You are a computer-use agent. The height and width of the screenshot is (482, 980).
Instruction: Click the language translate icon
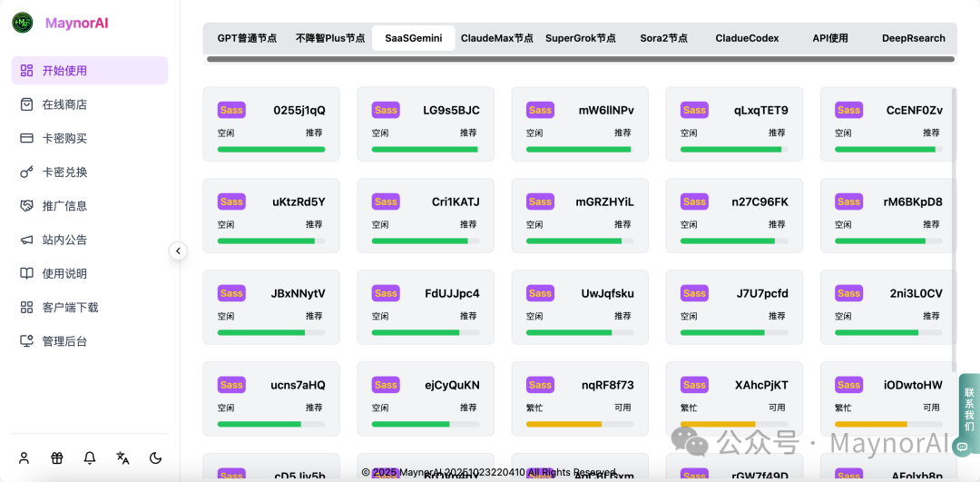tap(123, 458)
